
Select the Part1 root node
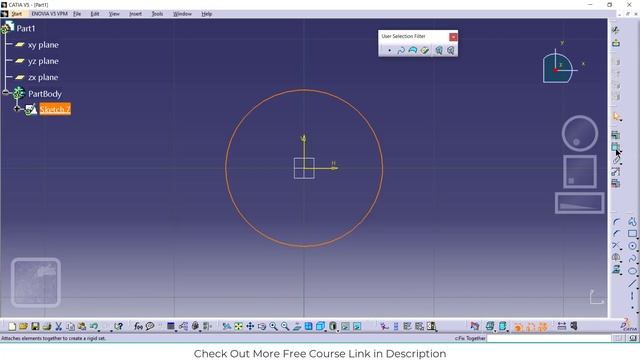[x=26, y=28]
